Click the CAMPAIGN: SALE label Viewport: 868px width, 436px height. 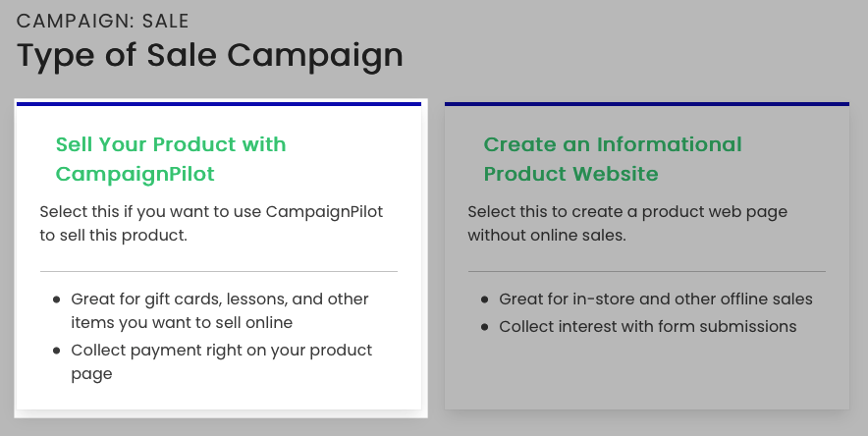103,21
